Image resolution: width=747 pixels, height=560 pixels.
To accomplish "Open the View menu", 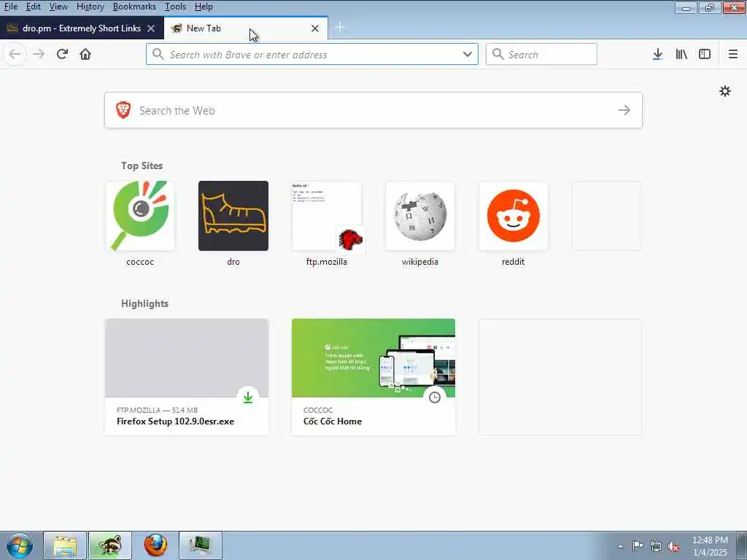I will tap(58, 7).
